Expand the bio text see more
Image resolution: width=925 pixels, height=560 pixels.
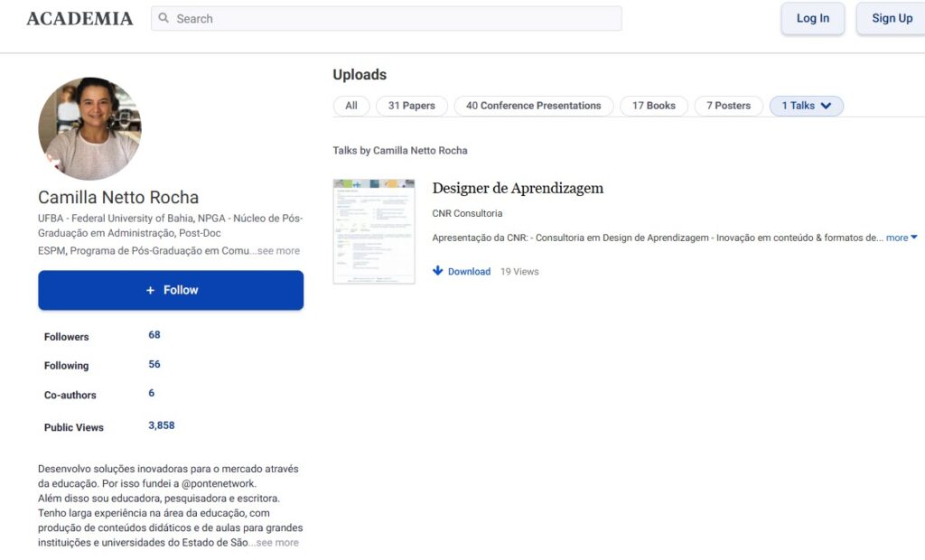coord(276,543)
